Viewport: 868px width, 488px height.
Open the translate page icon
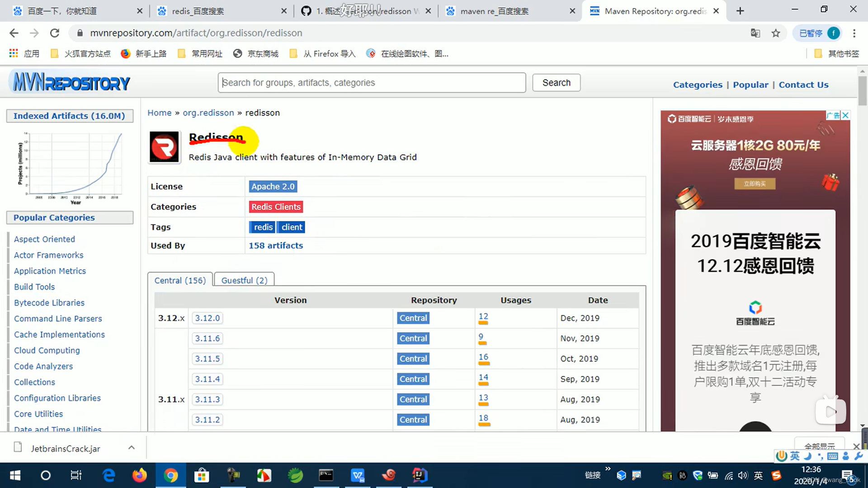(755, 33)
